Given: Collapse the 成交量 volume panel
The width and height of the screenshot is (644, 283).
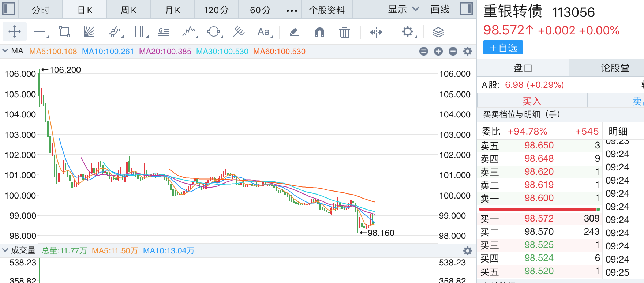Looking at the screenshot, I should tap(5, 250).
